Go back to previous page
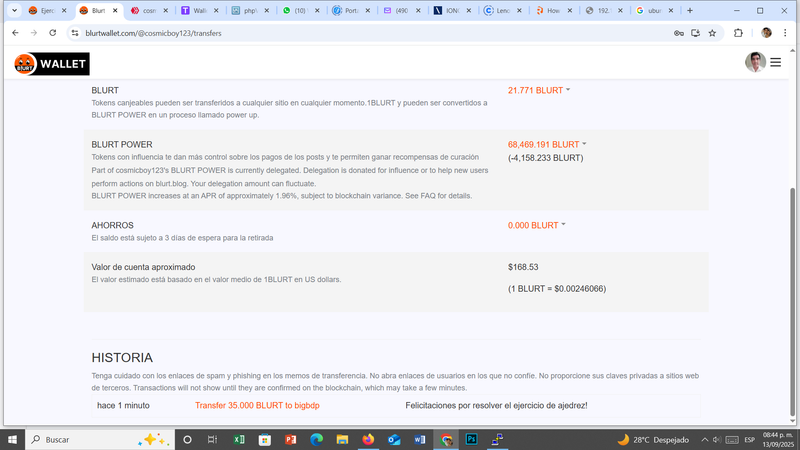This screenshot has width=800, height=450. pyautogui.click(x=15, y=33)
